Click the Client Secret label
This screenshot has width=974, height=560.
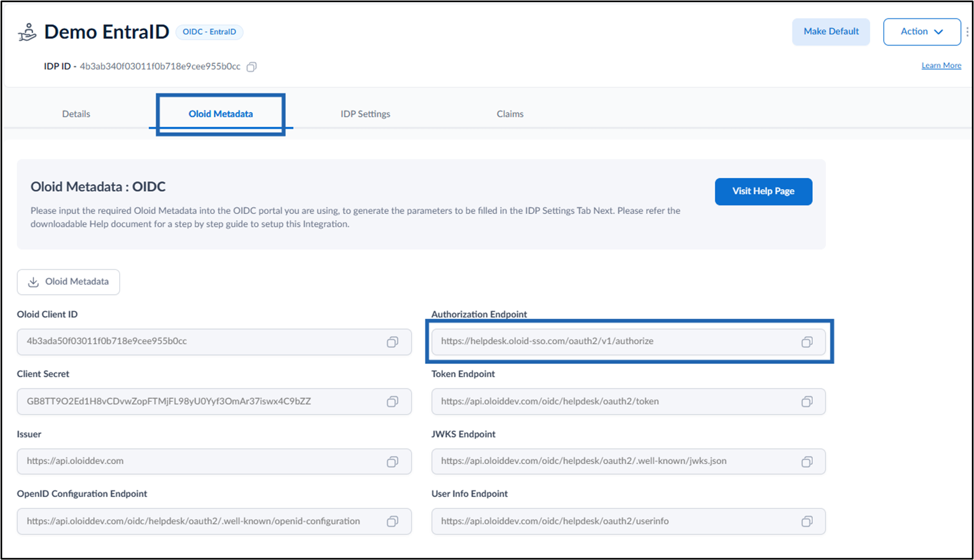coord(43,374)
